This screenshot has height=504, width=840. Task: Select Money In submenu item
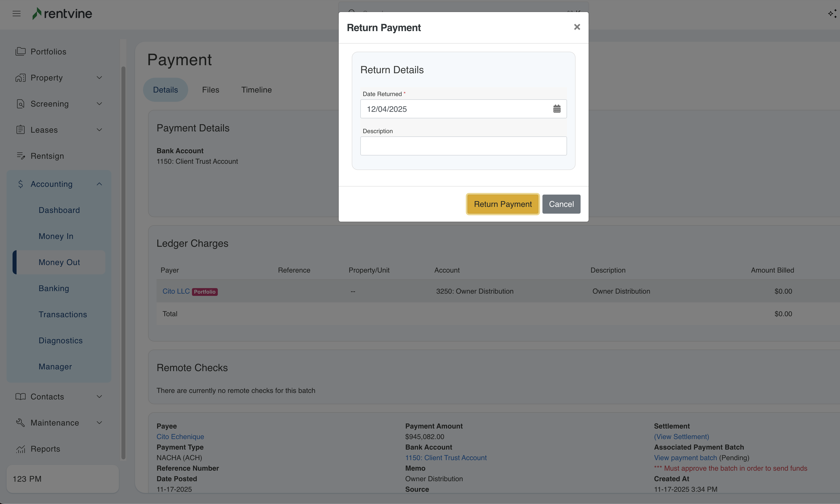point(56,236)
